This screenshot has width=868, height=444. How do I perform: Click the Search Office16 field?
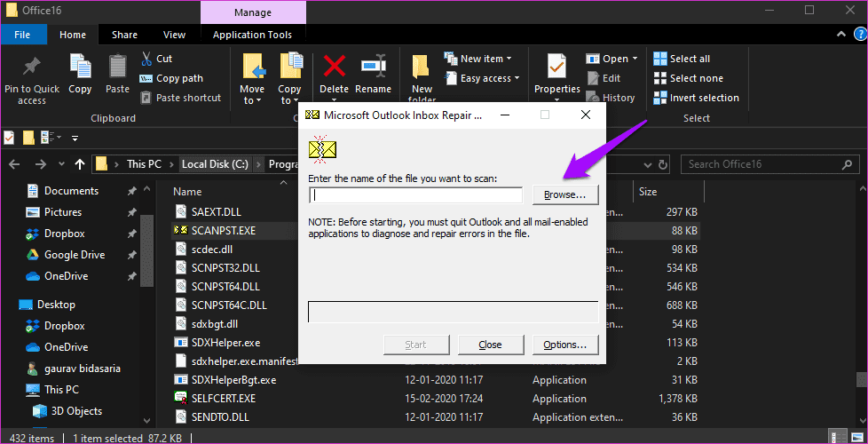point(769,164)
